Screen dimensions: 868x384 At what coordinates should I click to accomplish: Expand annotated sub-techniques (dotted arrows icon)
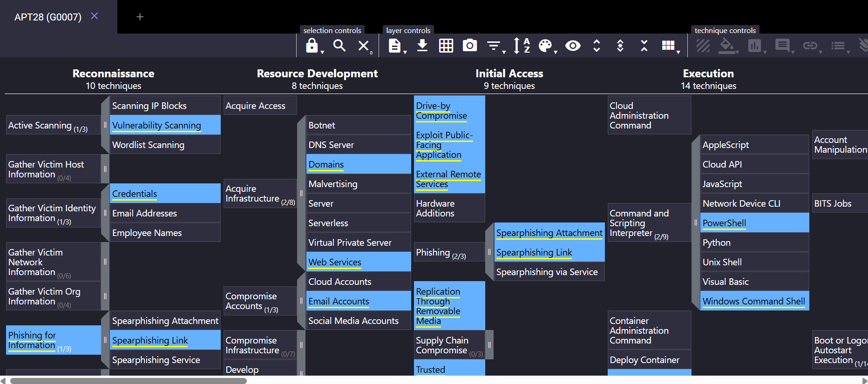point(620,46)
